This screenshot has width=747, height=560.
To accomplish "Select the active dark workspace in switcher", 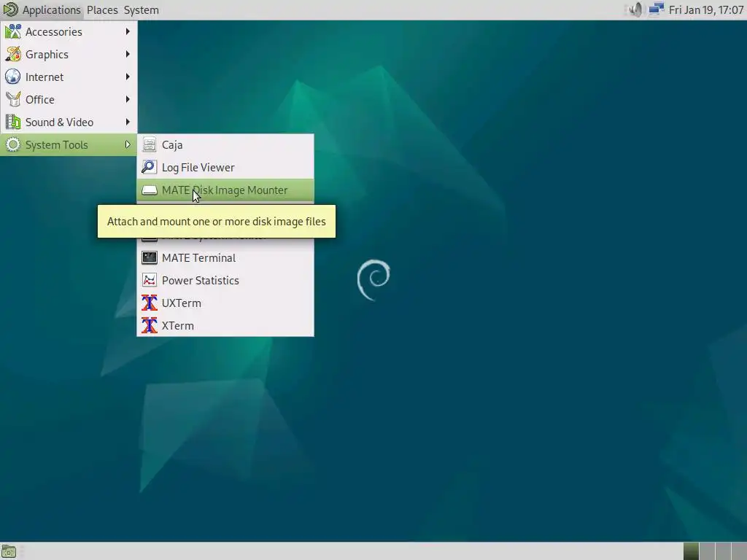I will point(691,551).
